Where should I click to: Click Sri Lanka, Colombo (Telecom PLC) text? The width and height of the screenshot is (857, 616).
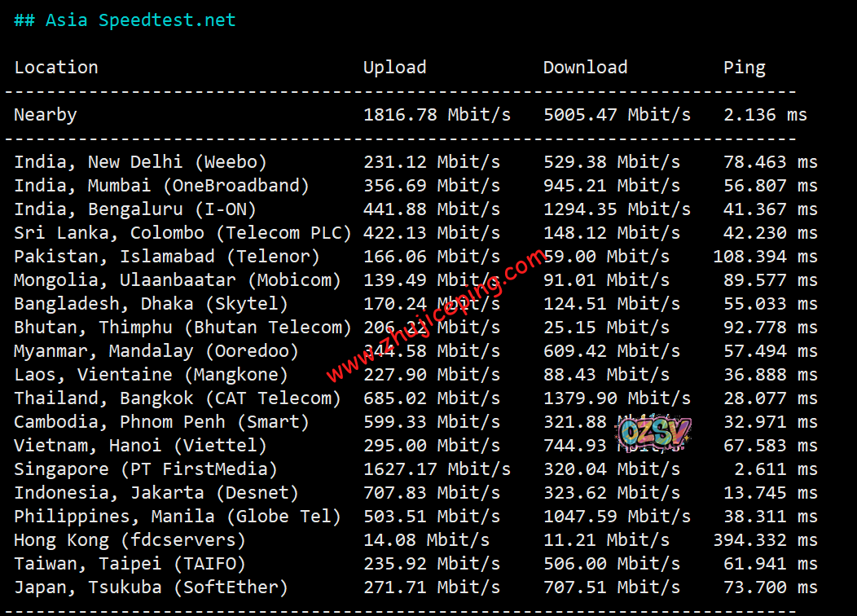pyautogui.click(x=182, y=233)
